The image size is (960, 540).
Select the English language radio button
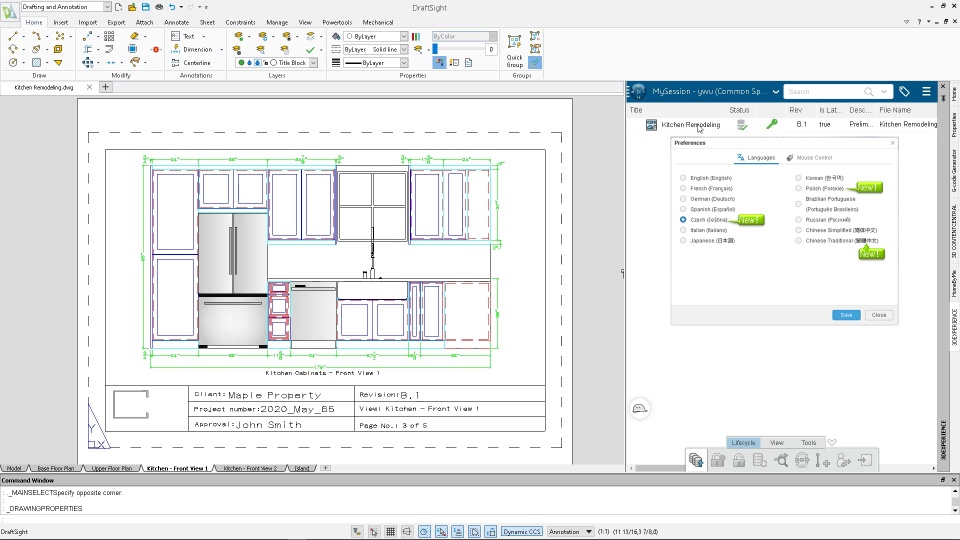coord(683,178)
